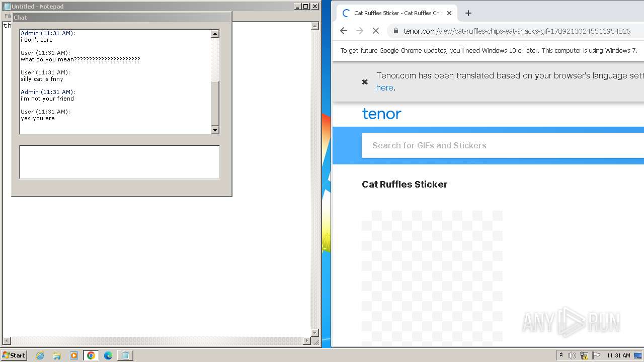Click Notepad horizontal scrollbar left arrow
Screen dimensions: 644x362
click(7, 341)
